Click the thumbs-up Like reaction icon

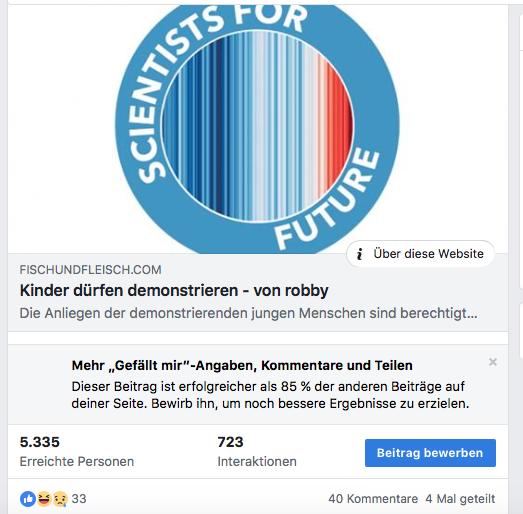pos(28,499)
